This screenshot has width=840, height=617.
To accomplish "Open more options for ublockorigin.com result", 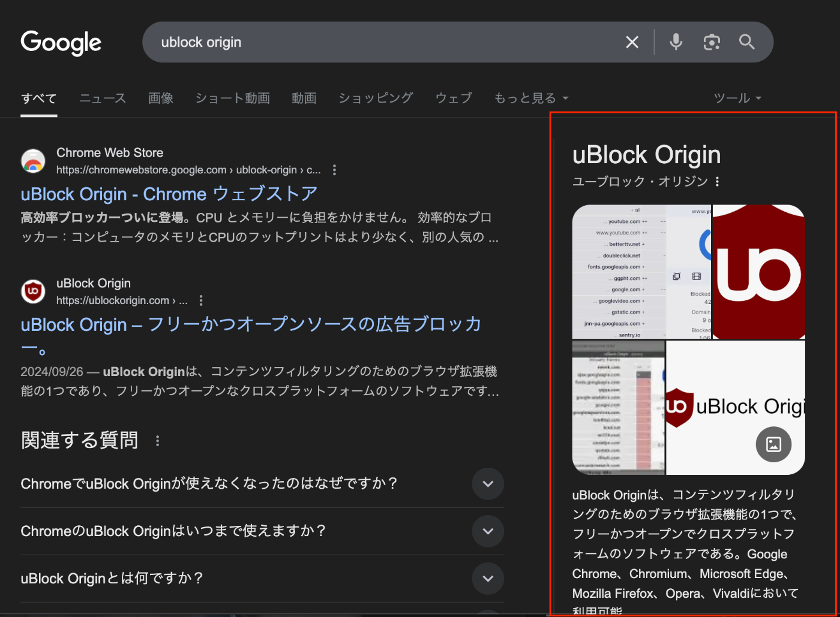I will point(201,300).
